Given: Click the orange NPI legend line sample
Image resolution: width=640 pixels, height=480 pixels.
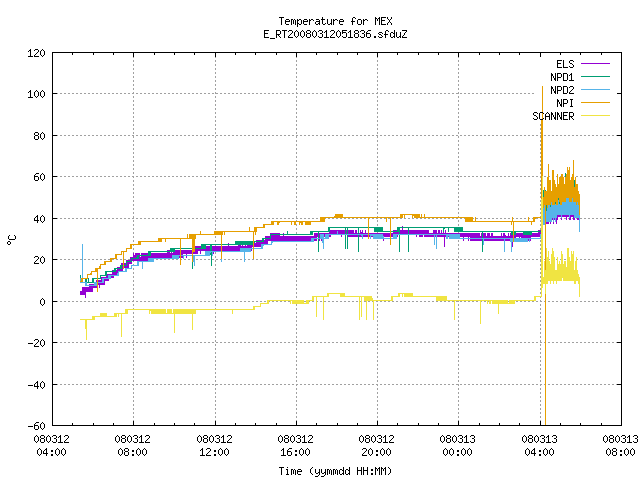Looking at the screenshot, I should point(595,103).
